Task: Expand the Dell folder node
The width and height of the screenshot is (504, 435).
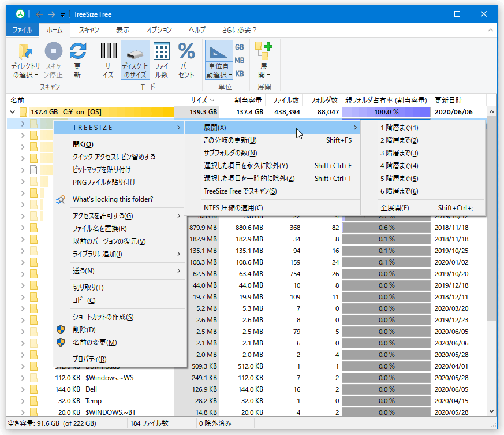Action: coord(23,389)
